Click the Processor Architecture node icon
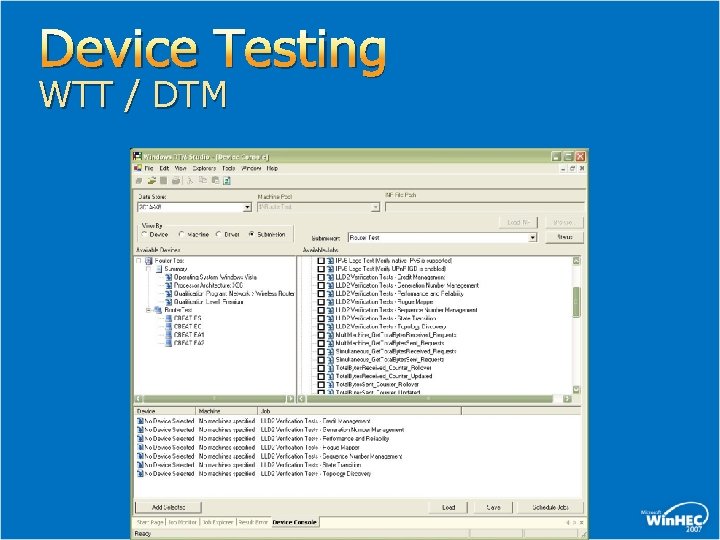Image resolution: width=720 pixels, height=540 pixels. point(169,286)
